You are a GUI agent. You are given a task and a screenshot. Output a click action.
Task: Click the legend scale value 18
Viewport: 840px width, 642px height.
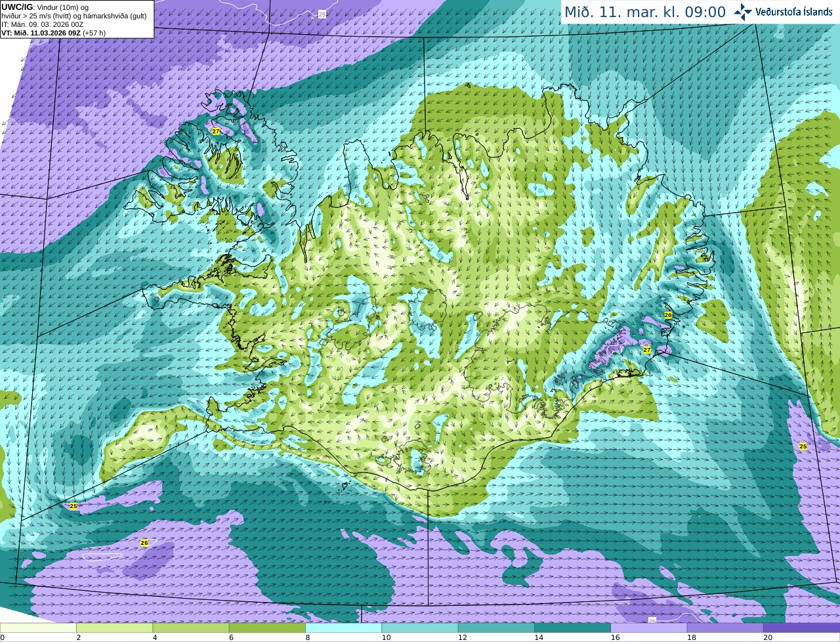tap(691, 637)
